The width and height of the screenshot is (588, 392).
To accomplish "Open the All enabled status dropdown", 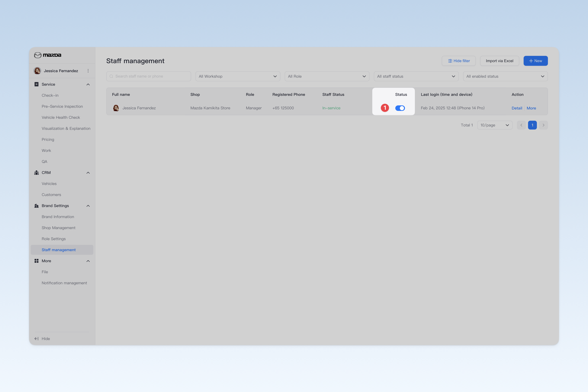I will [x=505, y=76].
